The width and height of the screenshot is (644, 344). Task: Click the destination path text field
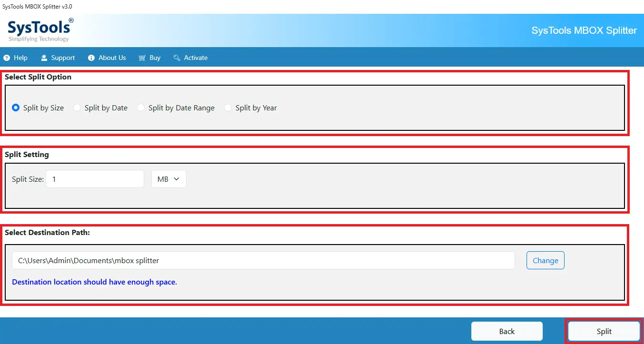pos(263,260)
